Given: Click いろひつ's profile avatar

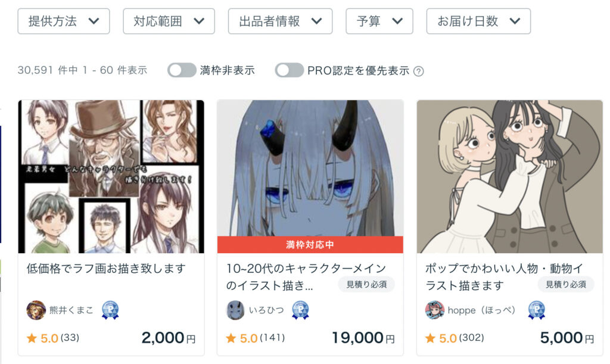Looking at the screenshot, I should [x=235, y=310].
